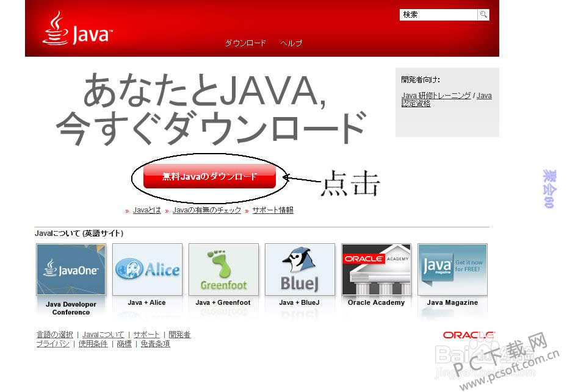Select 言語の選択 in the footer
This screenshot has width=567, height=392.
(x=54, y=335)
